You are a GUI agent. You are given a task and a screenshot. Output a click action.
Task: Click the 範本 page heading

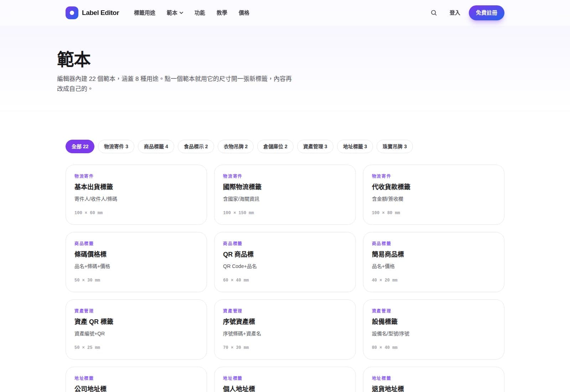[74, 59]
